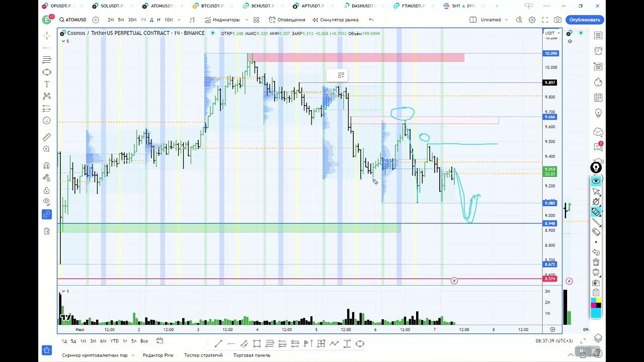Select the crosshair cursor tool
644x362 pixels.
(x=47, y=35)
